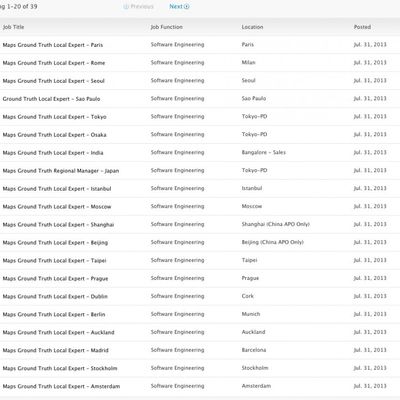
Task: Sort by the Posted column header
Action: (362, 27)
